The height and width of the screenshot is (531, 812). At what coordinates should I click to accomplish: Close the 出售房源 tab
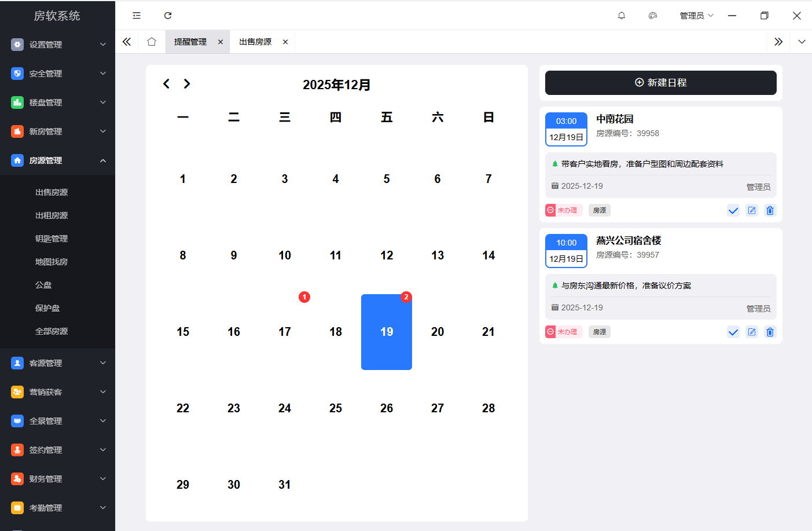coord(285,41)
